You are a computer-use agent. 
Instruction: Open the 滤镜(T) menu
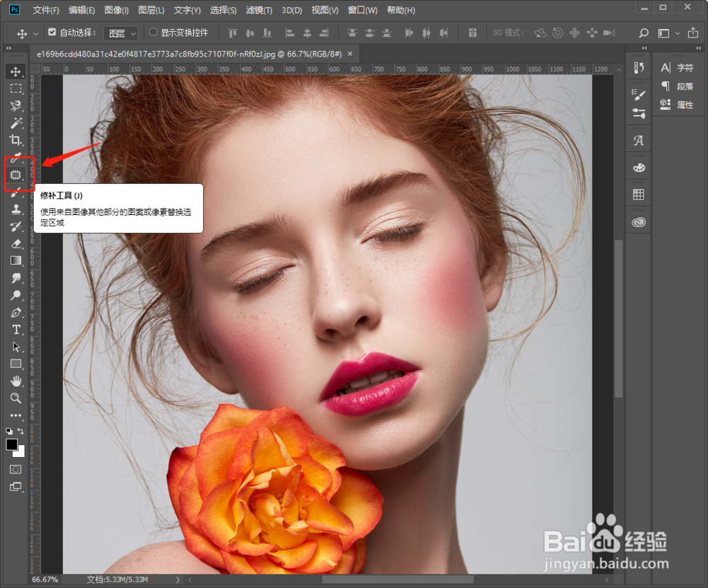click(x=258, y=11)
